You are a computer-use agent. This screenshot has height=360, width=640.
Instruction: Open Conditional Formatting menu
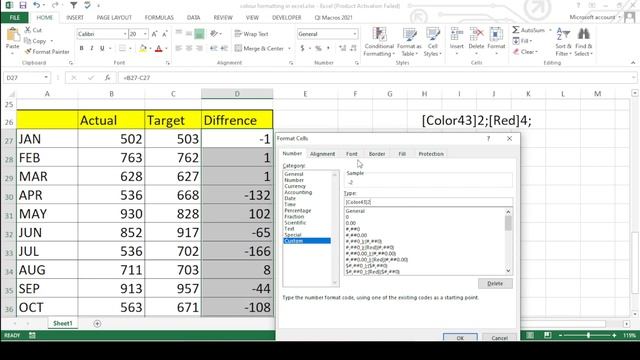click(379, 42)
